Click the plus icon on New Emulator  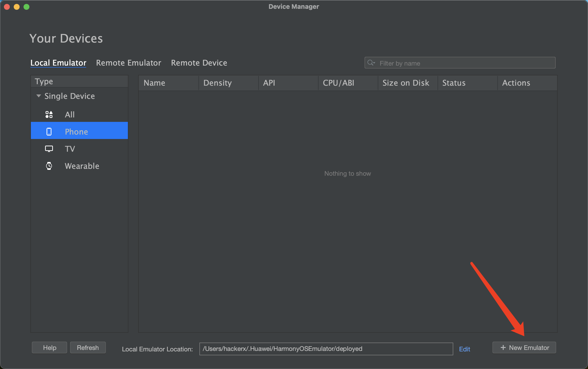(x=503, y=347)
